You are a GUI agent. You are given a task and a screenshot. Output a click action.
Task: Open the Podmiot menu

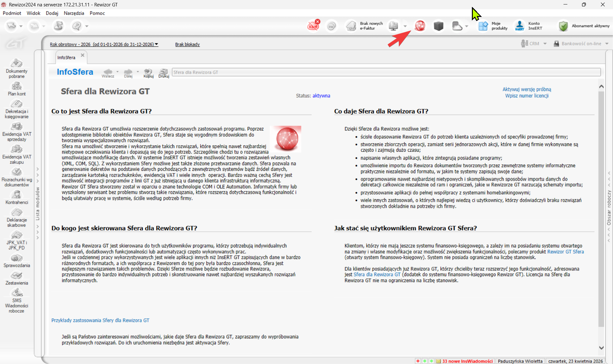tap(12, 13)
